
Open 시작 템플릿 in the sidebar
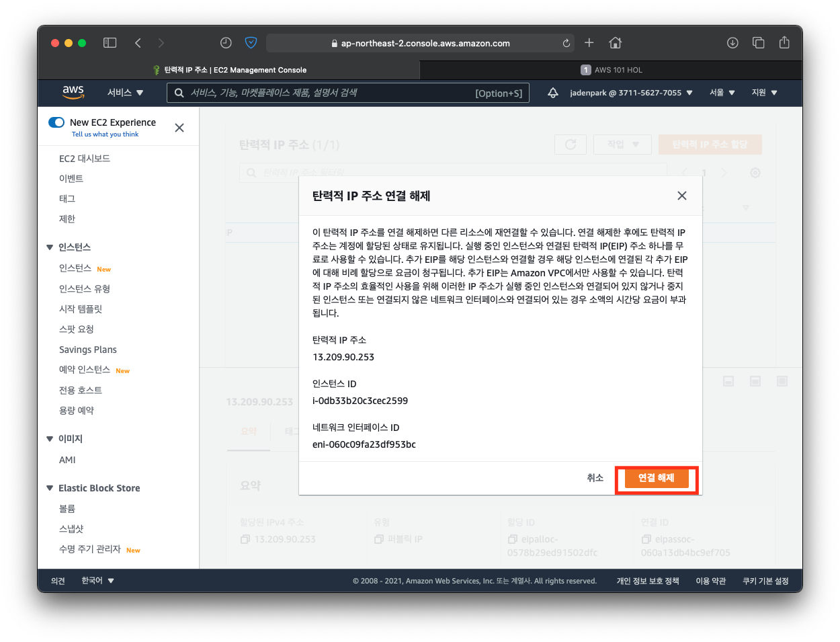[x=81, y=309]
